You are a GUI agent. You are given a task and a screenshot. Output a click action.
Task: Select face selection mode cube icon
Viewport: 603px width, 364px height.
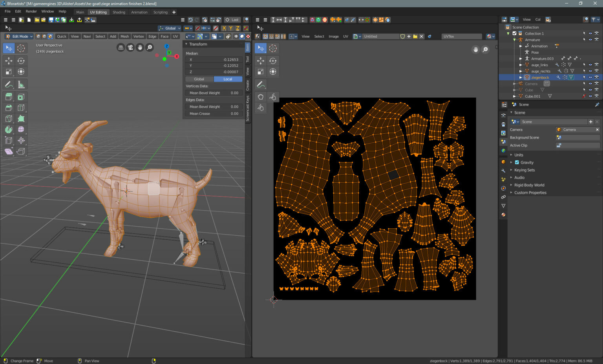pyautogui.click(x=50, y=36)
